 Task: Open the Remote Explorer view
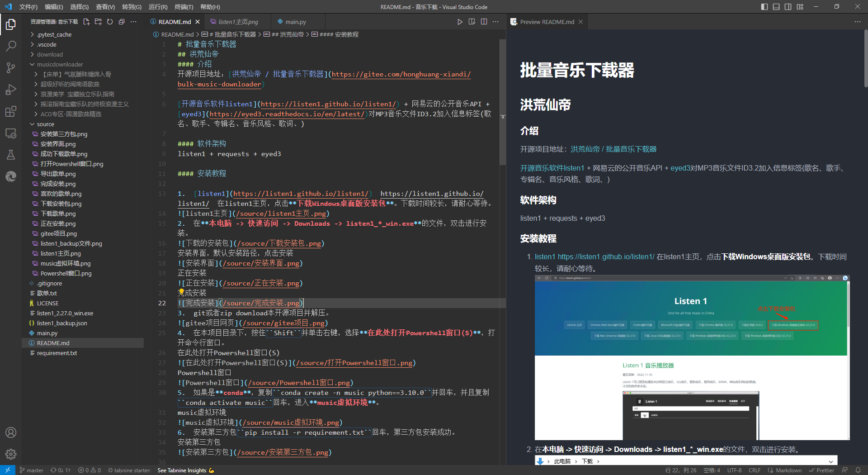(11, 133)
